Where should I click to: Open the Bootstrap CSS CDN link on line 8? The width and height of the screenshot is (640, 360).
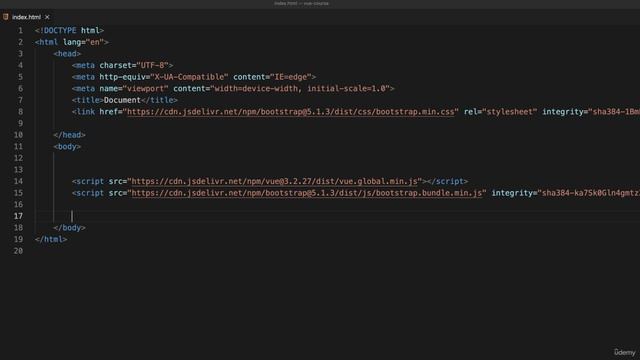pyautogui.click(x=291, y=112)
